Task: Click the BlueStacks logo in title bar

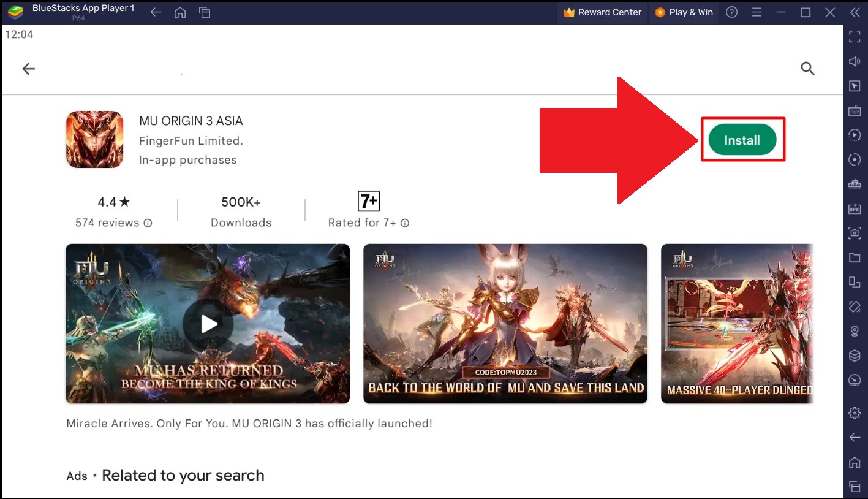Action: [15, 12]
